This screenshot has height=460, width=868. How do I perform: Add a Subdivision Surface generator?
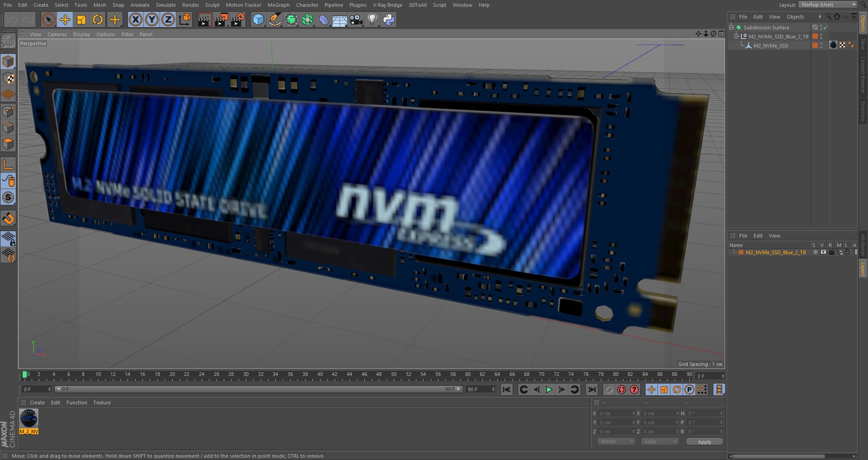coord(291,19)
